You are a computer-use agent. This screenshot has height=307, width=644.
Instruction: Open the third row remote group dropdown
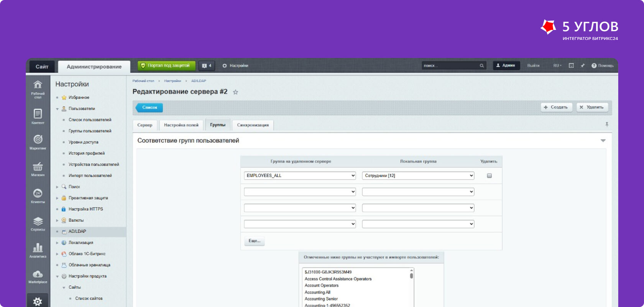click(x=300, y=208)
